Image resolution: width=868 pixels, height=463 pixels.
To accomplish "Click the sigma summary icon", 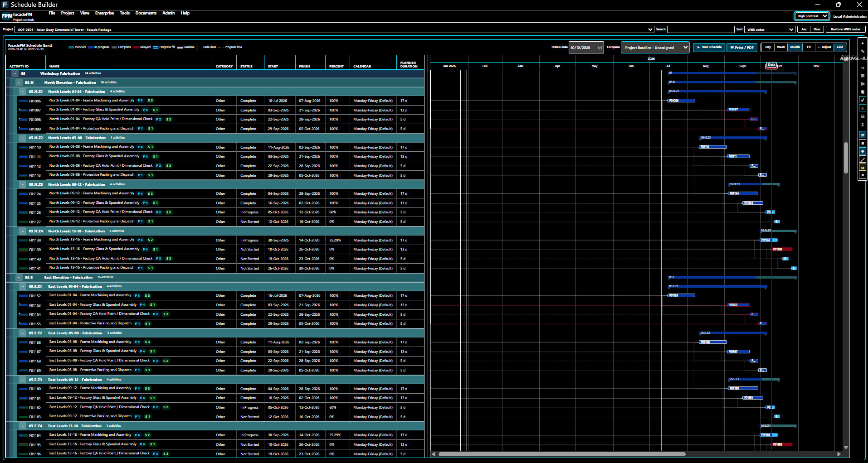I will (x=863, y=125).
